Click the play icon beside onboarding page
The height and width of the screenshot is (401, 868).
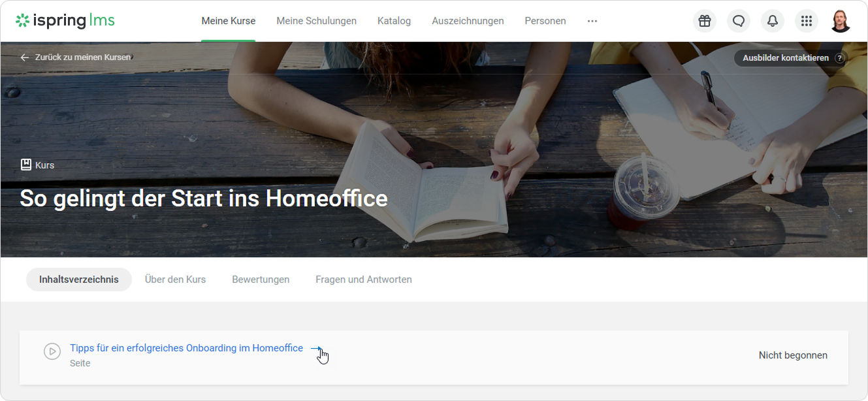tap(52, 351)
